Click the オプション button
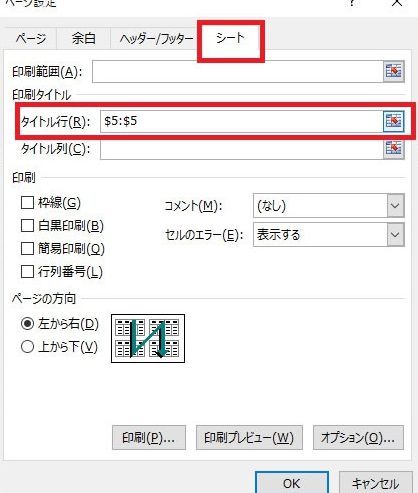The height and width of the screenshot is (493, 418). tap(358, 437)
